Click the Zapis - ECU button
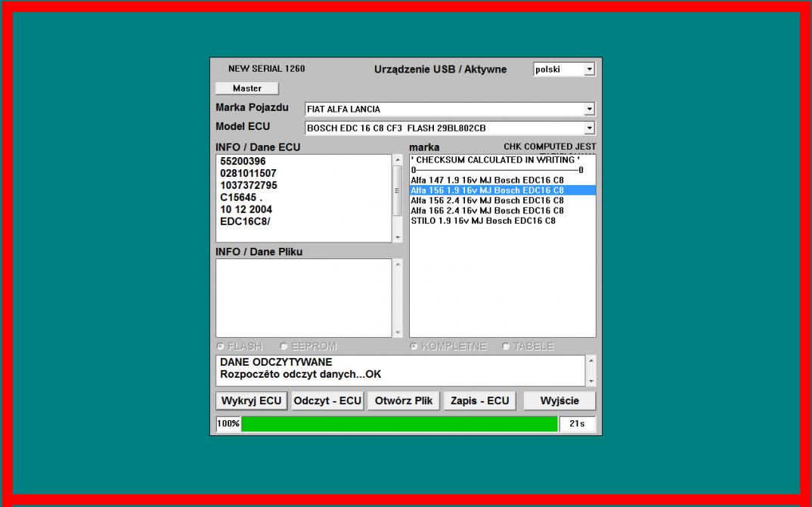 click(479, 401)
